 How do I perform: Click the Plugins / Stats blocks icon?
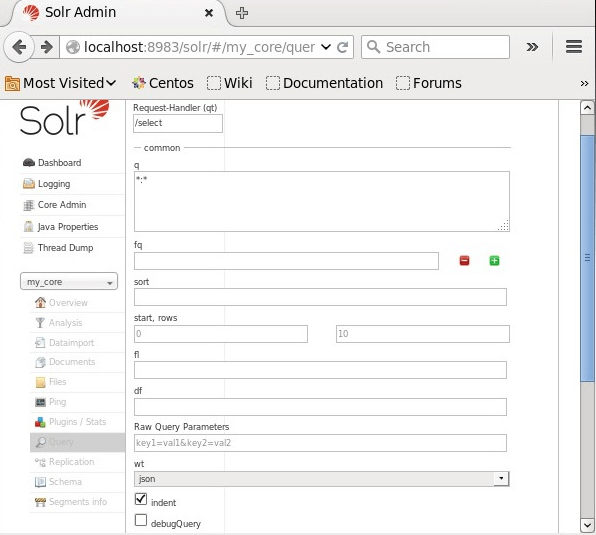pos(40,422)
